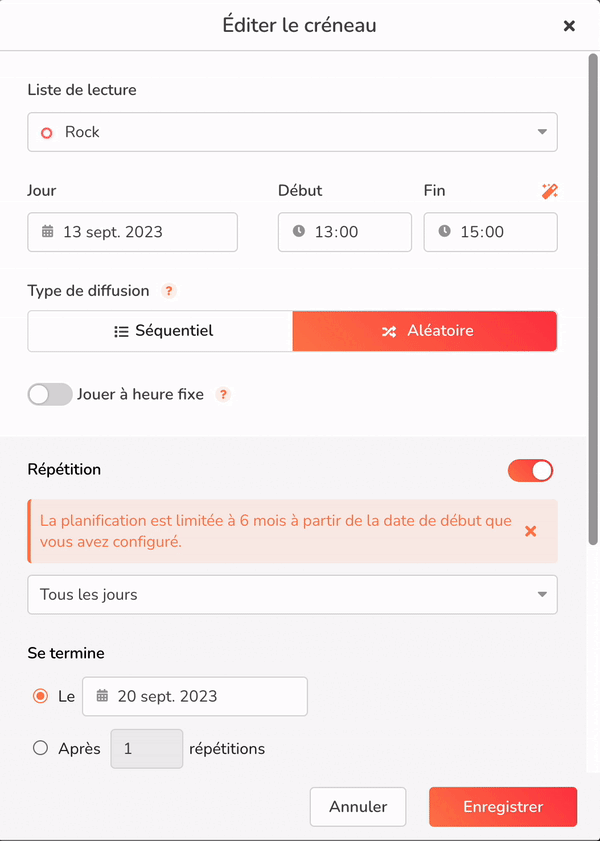Select the Le date radio option
The image size is (600, 841).
40,696
